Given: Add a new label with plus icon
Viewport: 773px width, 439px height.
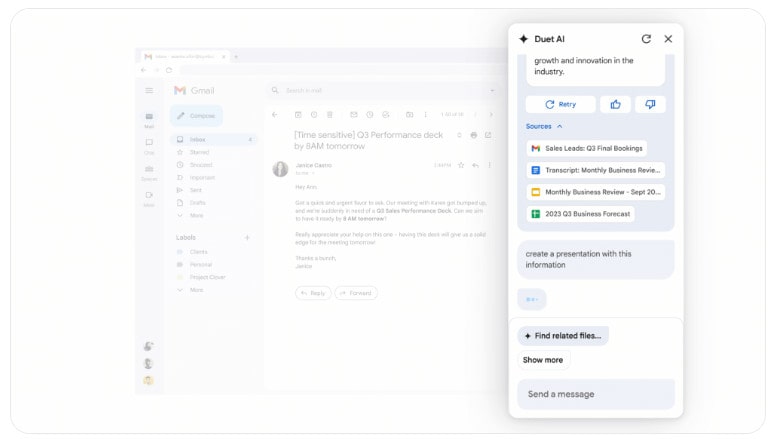Looking at the screenshot, I should [247, 238].
